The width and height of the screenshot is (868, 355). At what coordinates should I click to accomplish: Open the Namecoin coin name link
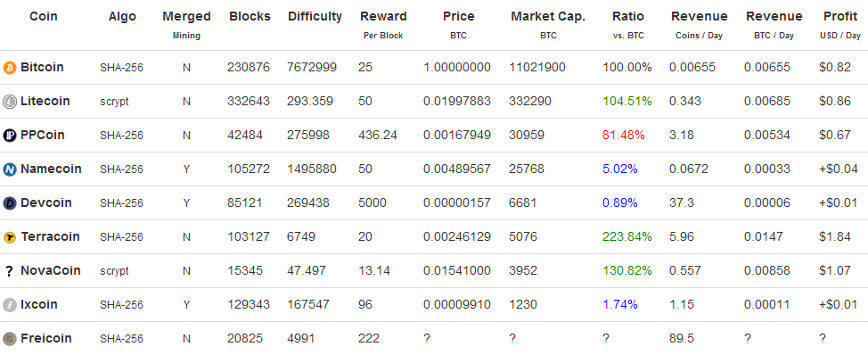click(x=51, y=169)
